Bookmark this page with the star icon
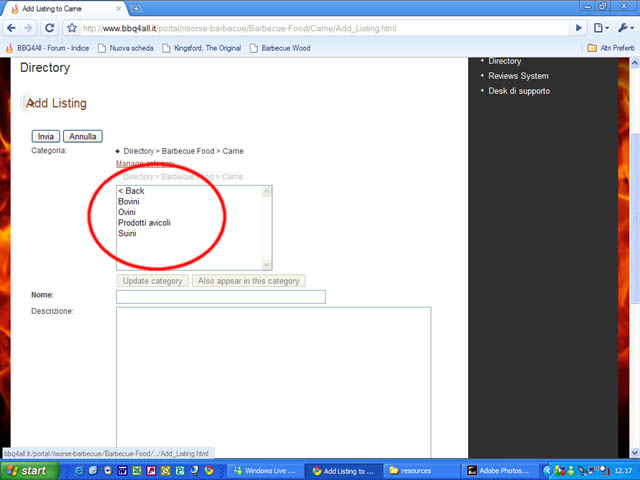640x480 pixels. tap(72, 28)
